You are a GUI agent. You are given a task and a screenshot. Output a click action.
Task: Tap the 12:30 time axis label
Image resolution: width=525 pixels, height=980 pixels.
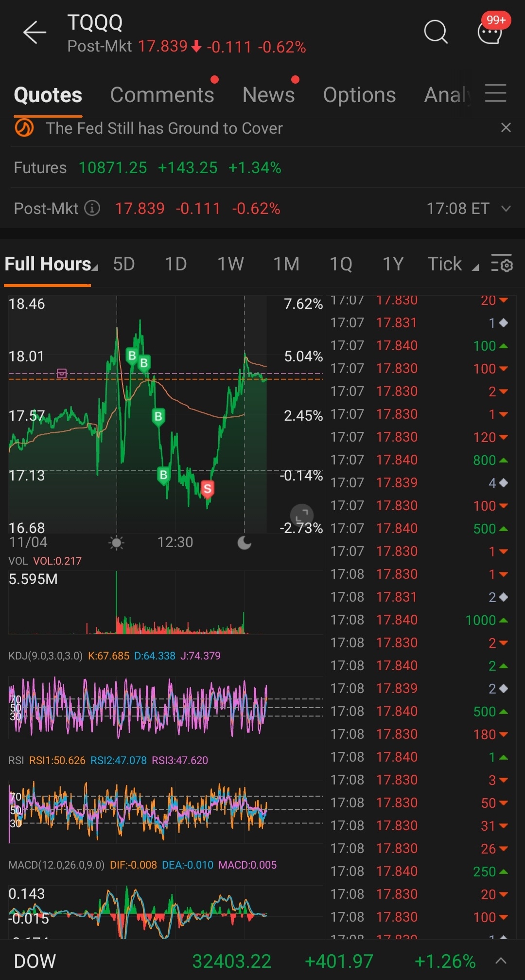click(175, 542)
